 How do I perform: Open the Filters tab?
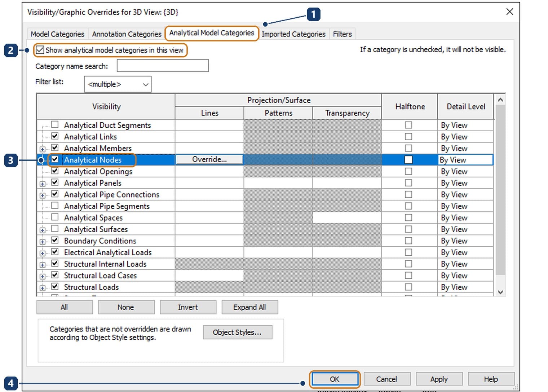coord(342,34)
